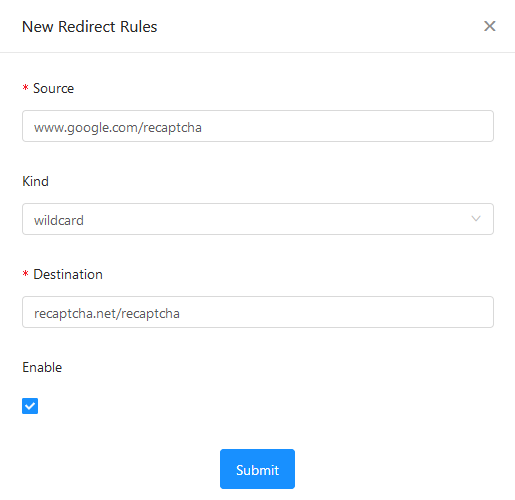Open the Kind dropdown showing wildcard
Image resolution: width=515 pixels, height=500 pixels.
tap(258, 219)
